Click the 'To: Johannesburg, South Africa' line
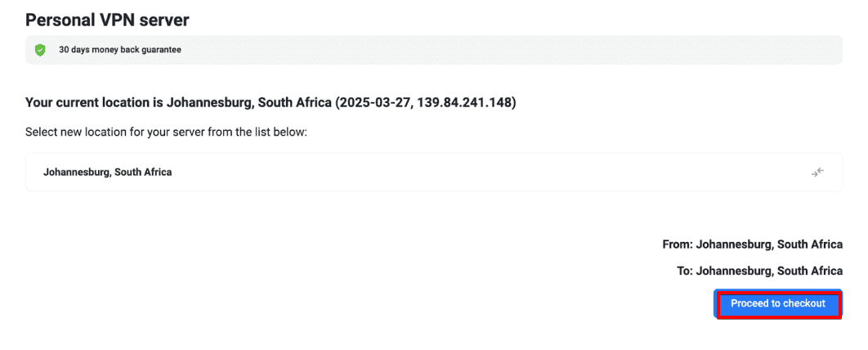Viewport: 868px width, 350px height. (759, 271)
